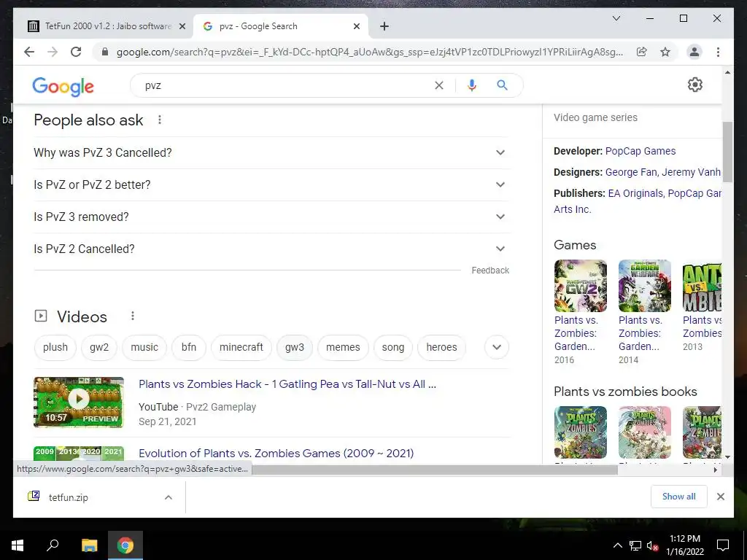The height and width of the screenshot is (560, 747).
Task: Bookmark this page with star icon
Action: (x=665, y=52)
